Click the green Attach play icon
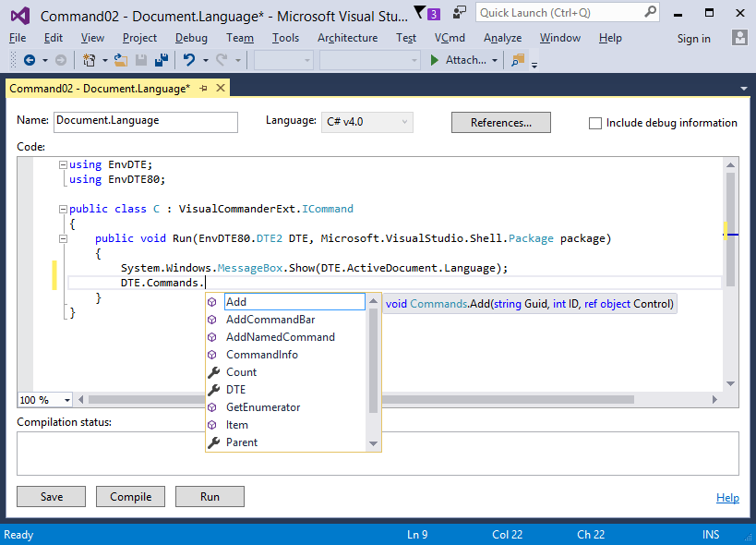The height and width of the screenshot is (545, 756). [435, 60]
